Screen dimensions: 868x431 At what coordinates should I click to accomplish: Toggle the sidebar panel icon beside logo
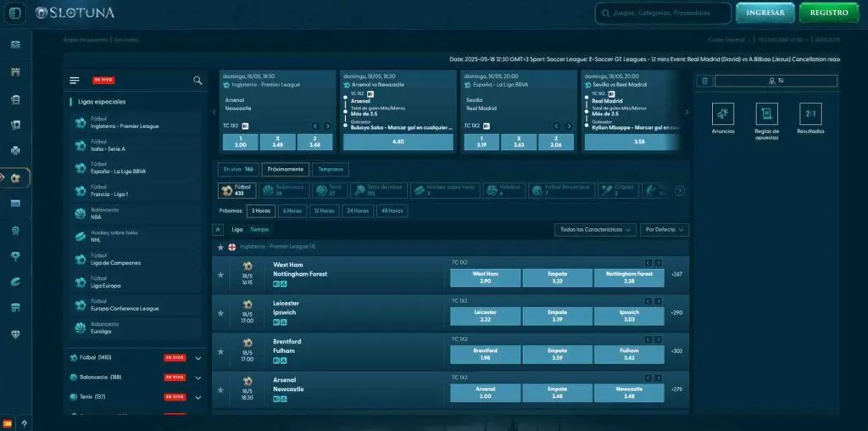15,14
